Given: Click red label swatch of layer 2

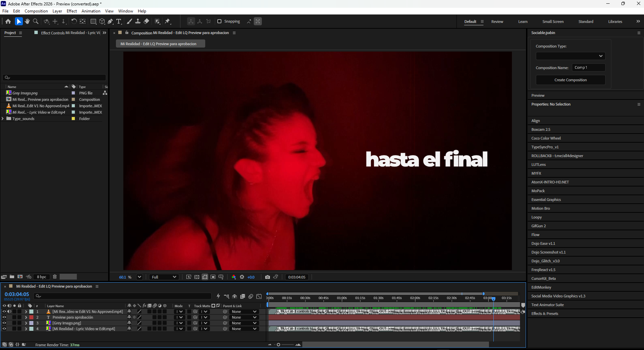Looking at the screenshot, I should tap(31, 317).
